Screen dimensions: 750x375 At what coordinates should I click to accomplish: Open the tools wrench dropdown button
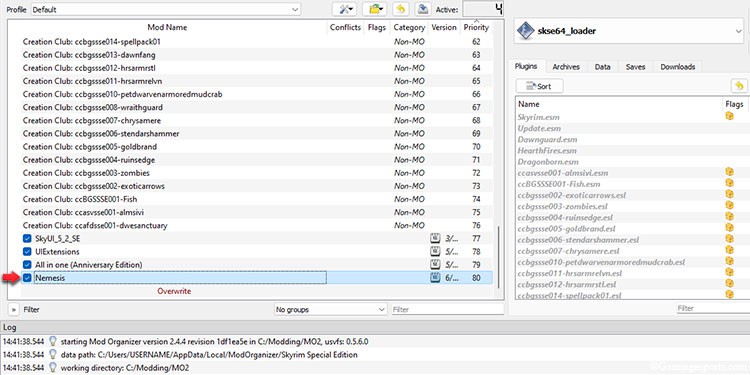(x=344, y=9)
